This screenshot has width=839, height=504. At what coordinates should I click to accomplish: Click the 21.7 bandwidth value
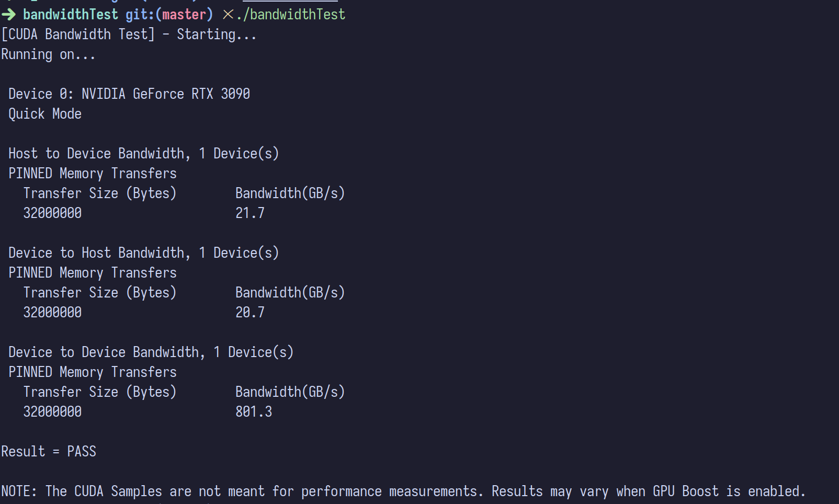[250, 213]
